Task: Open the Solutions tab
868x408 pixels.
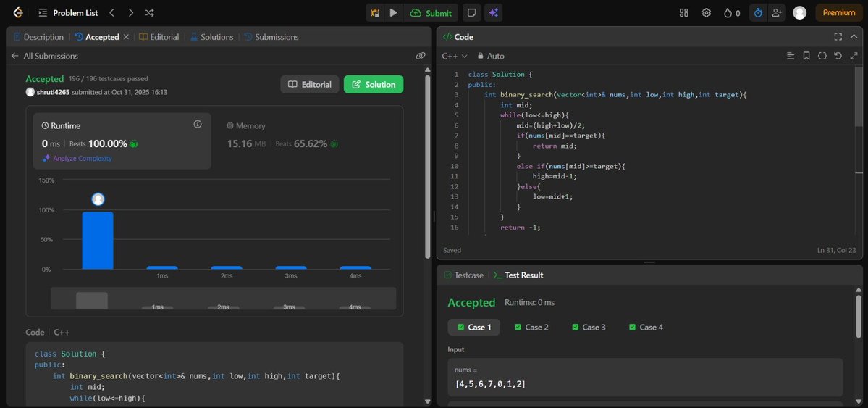Action: point(212,37)
